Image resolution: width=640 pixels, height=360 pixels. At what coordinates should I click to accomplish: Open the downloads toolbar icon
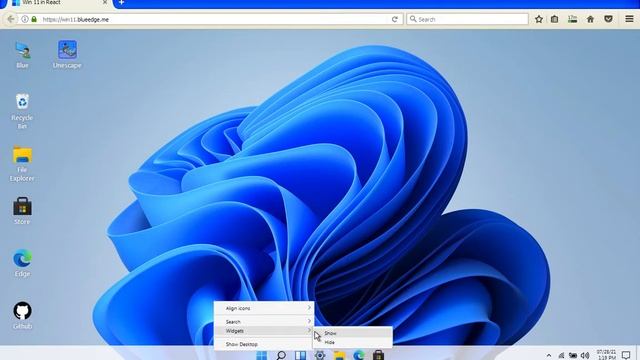click(x=572, y=19)
